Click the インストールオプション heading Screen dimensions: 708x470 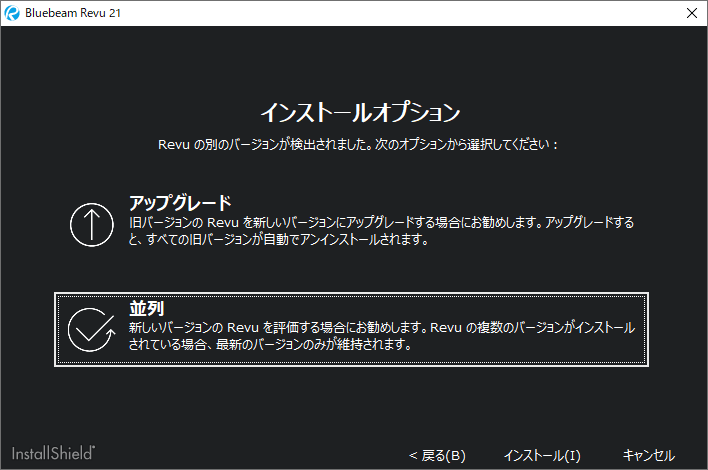pos(360,112)
